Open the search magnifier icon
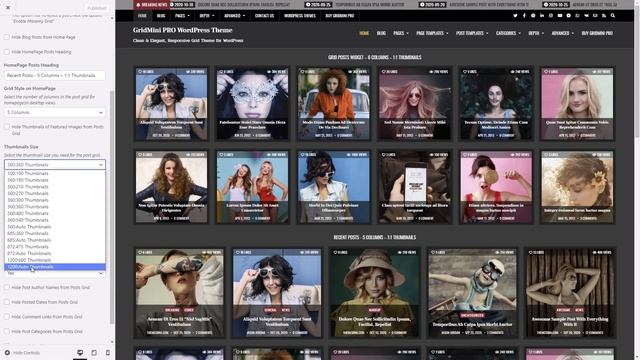 click(613, 16)
